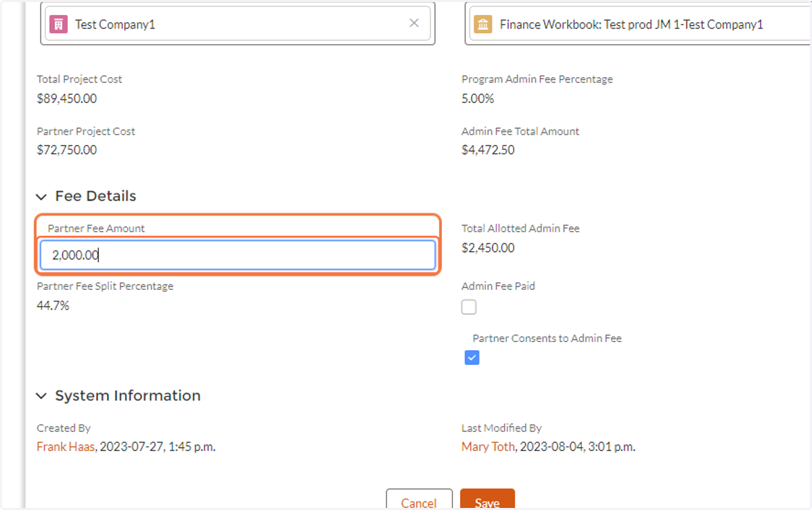This screenshot has height=510, width=812.
Task: Click the Partner Fee Amount label
Action: 96,229
